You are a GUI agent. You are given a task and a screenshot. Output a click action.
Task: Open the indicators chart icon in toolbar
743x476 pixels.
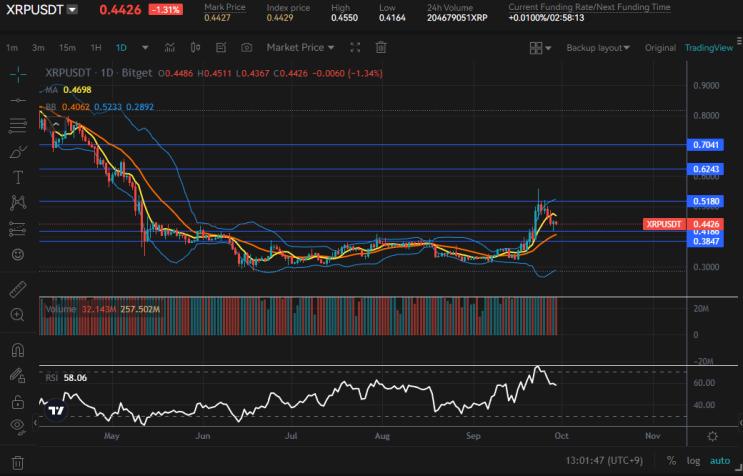[x=170, y=47]
